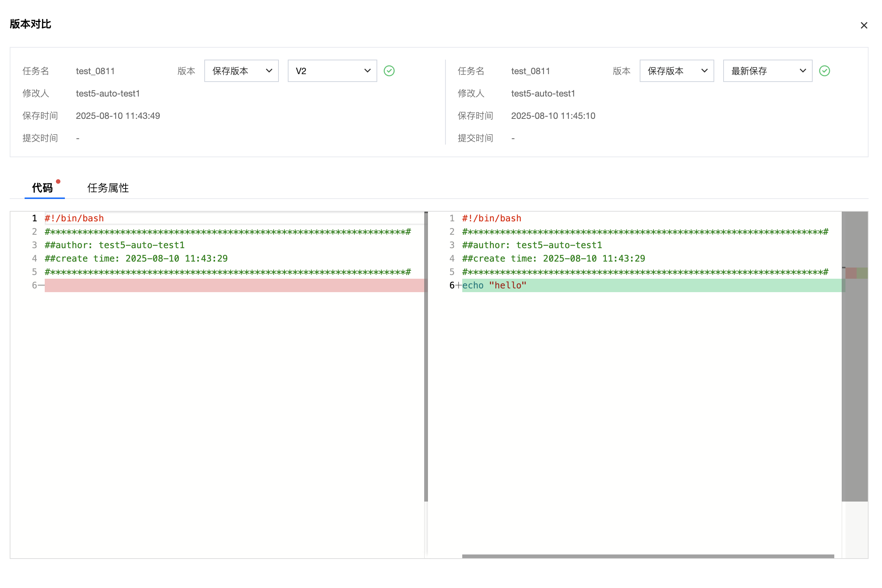Click the minus marker at left line 6

(x=41, y=285)
